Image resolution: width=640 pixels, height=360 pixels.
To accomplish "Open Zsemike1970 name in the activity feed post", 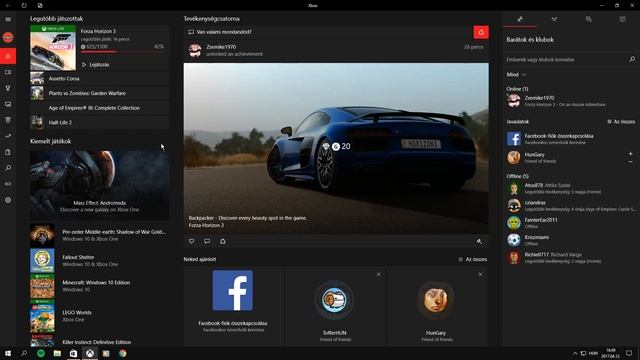I will [221, 47].
